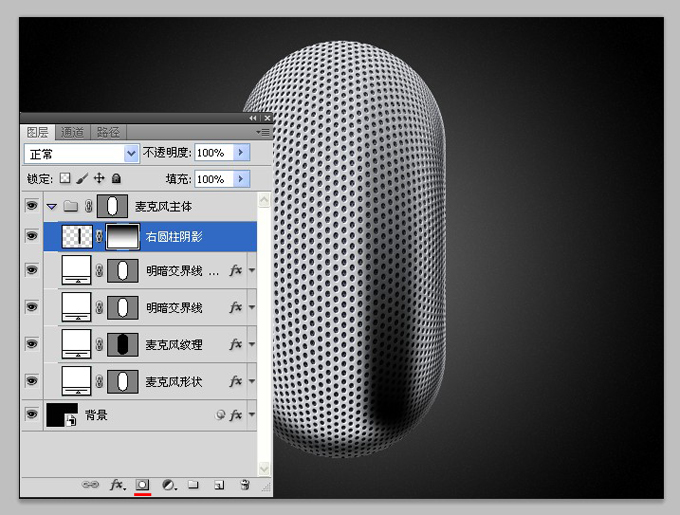Screen dimensions: 680x515
Task: Add a layer mask with the mask button
Action: 143,484
